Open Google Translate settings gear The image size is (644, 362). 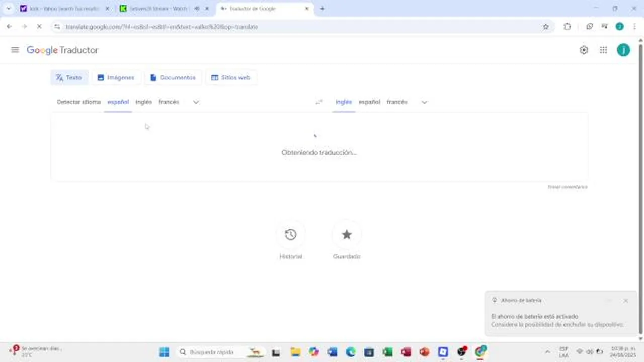[x=584, y=50]
